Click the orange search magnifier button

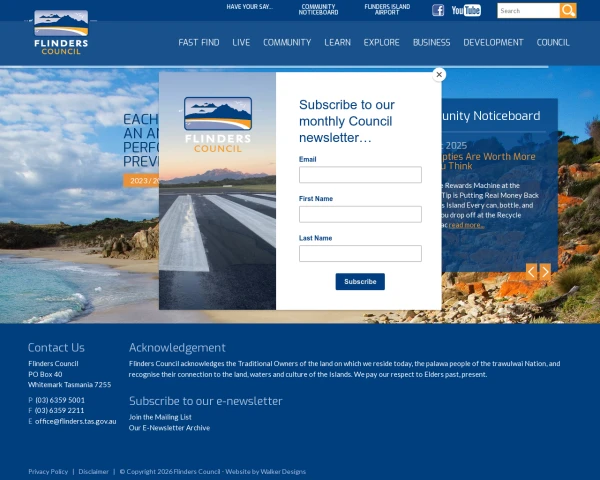568,11
